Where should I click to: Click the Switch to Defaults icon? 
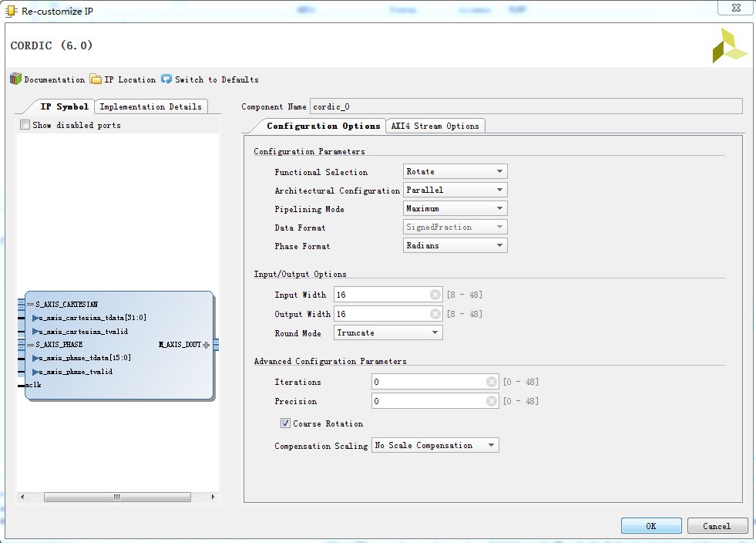tap(166, 79)
